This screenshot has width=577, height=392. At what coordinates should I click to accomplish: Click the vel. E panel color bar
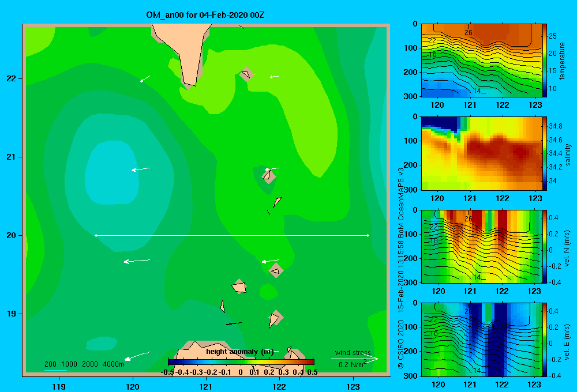point(545,340)
